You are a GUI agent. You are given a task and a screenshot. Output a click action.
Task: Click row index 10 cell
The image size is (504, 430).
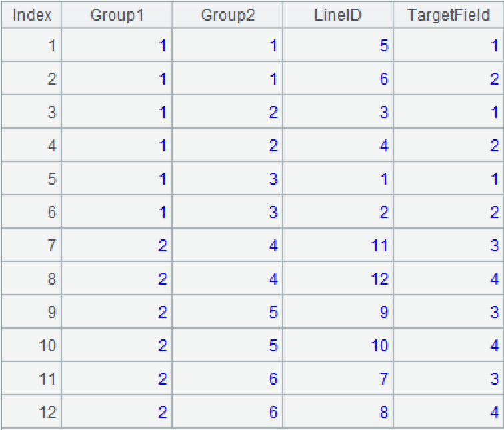pyautogui.click(x=32, y=345)
